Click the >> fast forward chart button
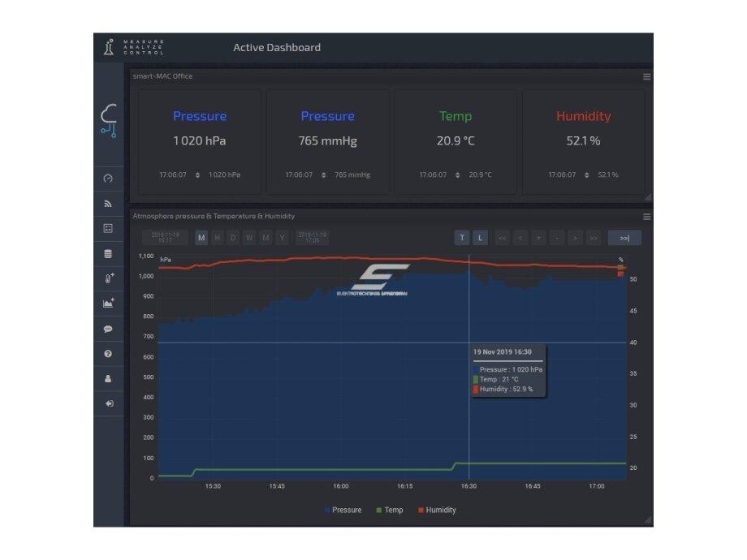This screenshot has width=747, height=560. (x=594, y=238)
